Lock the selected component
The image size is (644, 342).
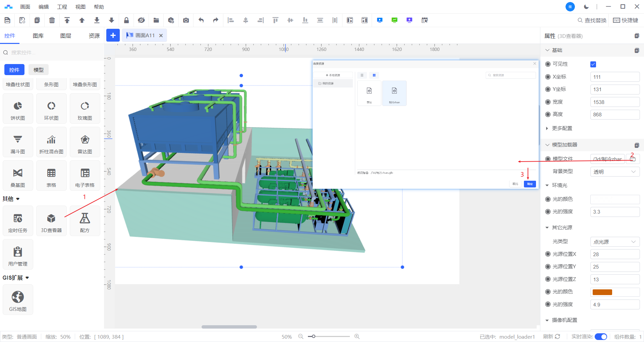[x=126, y=20]
